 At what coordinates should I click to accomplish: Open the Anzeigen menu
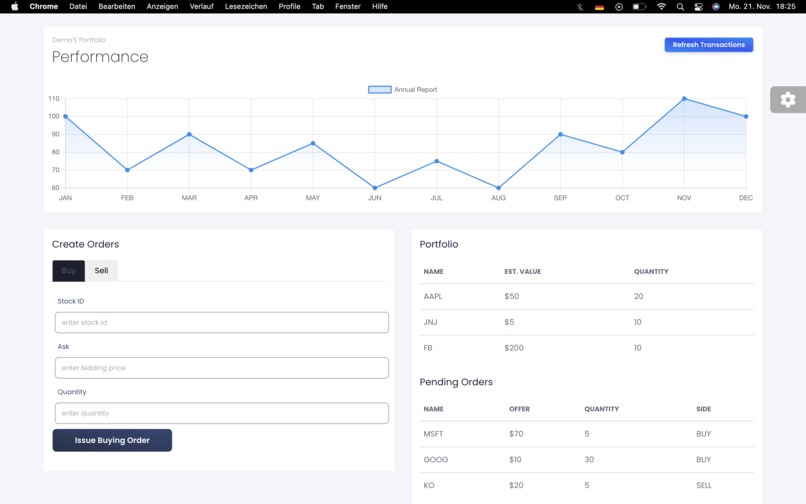[162, 7]
